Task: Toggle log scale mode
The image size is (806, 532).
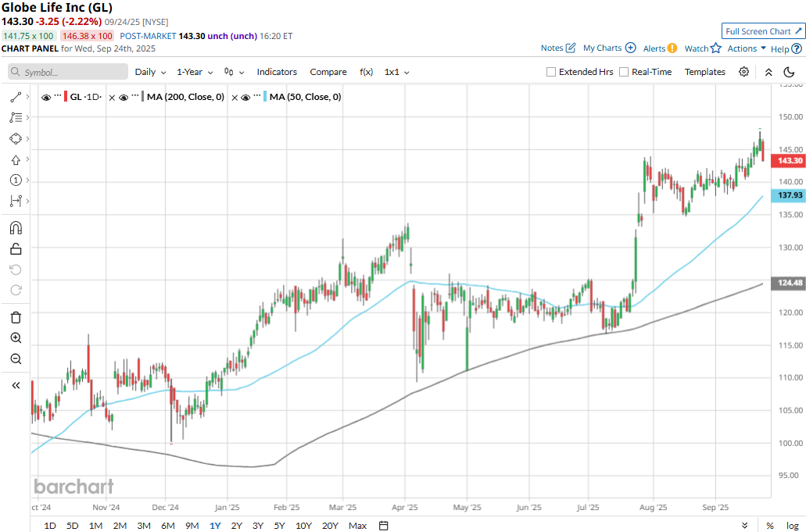Action: pos(792,525)
